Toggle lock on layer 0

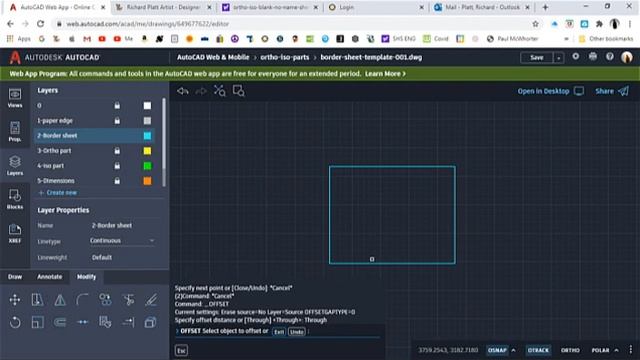117,106
